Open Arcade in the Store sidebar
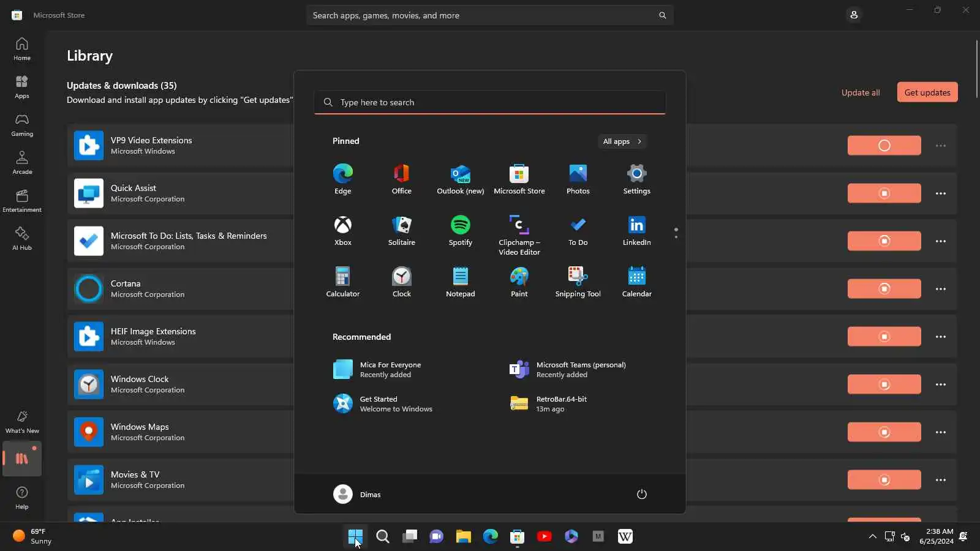Image resolution: width=980 pixels, height=551 pixels. pyautogui.click(x=22, y=163)
